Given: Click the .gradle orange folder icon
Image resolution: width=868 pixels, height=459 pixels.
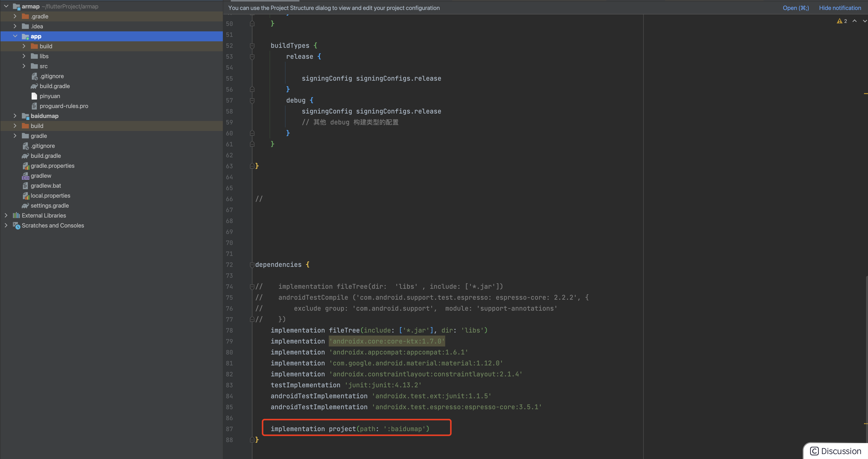Looking at the screenshot, I should coord(25,16).
